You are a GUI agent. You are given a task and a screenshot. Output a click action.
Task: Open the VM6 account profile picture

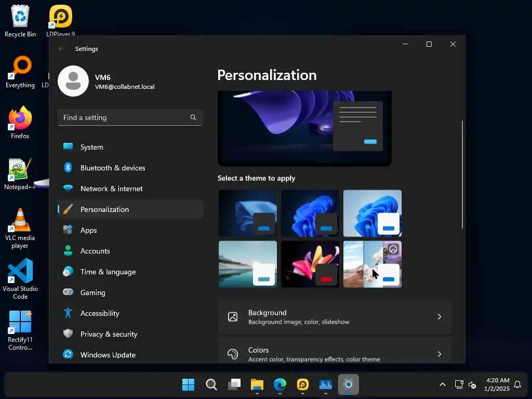coord(73,81)
